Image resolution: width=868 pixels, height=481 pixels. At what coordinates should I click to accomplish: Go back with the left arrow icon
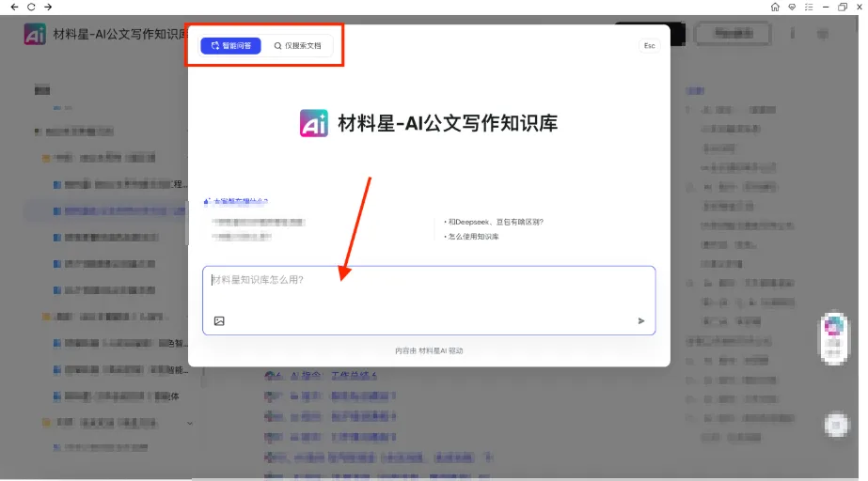[x=14, y=8]
